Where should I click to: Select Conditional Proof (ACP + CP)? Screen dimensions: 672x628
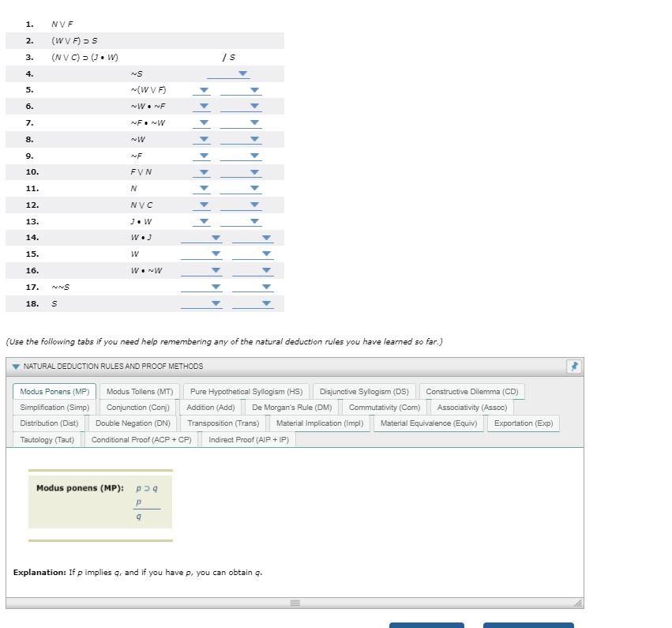coord(141,439)
